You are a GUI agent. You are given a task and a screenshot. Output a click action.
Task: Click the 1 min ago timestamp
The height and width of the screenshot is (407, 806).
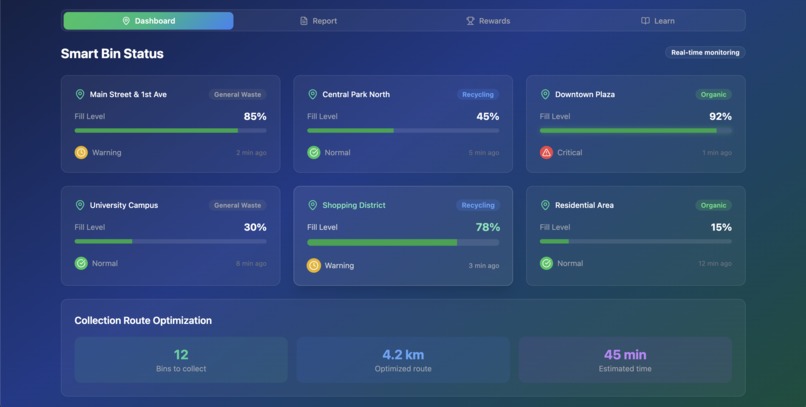coord(717,153)
